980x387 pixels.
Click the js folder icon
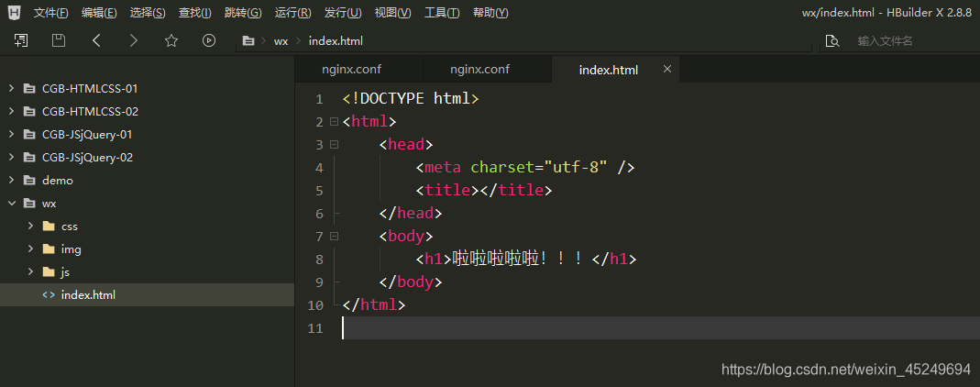[x=49, y=272]
